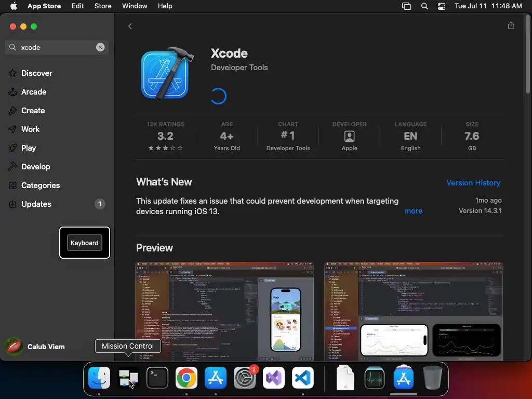Click the date and time in menu bar
Viewport: 532px width, 399px height.
[x=488, y=6]
